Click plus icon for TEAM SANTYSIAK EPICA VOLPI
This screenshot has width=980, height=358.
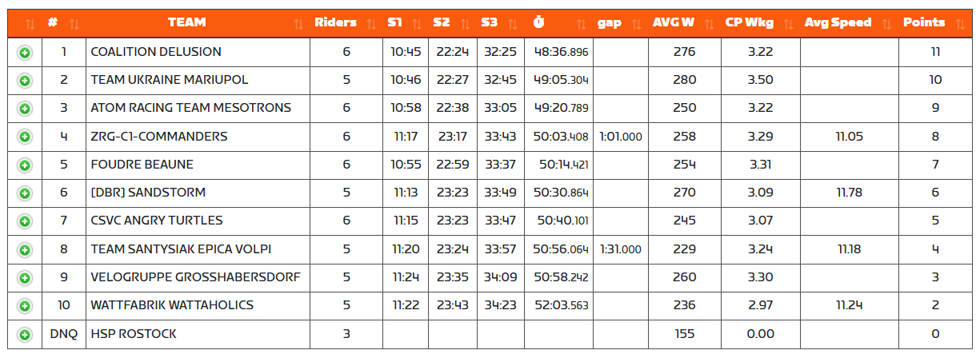pyautogui.click(x=25, y=250)
